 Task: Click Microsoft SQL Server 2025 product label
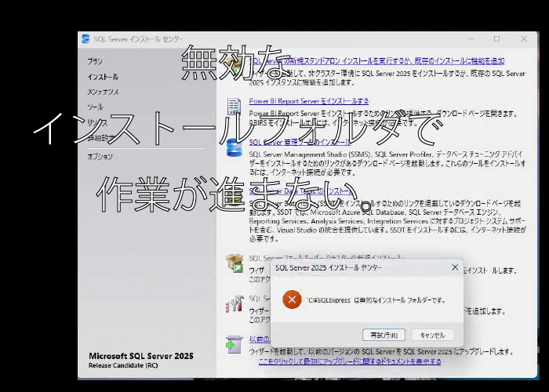point(140,356)
